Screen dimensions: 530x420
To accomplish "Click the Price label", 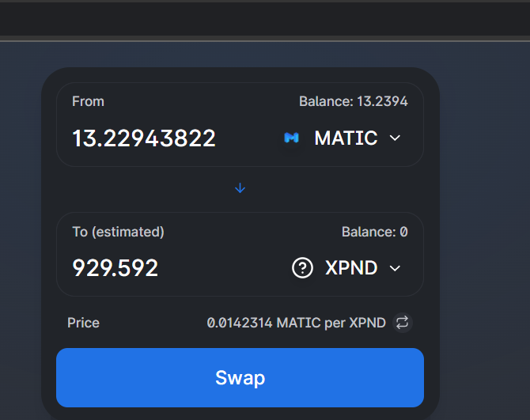I will point(83,323).
